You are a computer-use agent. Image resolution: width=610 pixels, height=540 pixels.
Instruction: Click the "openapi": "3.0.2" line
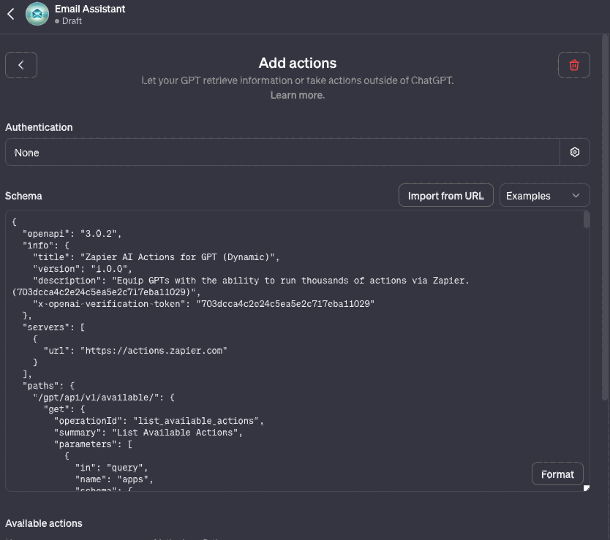pos(72,233)
